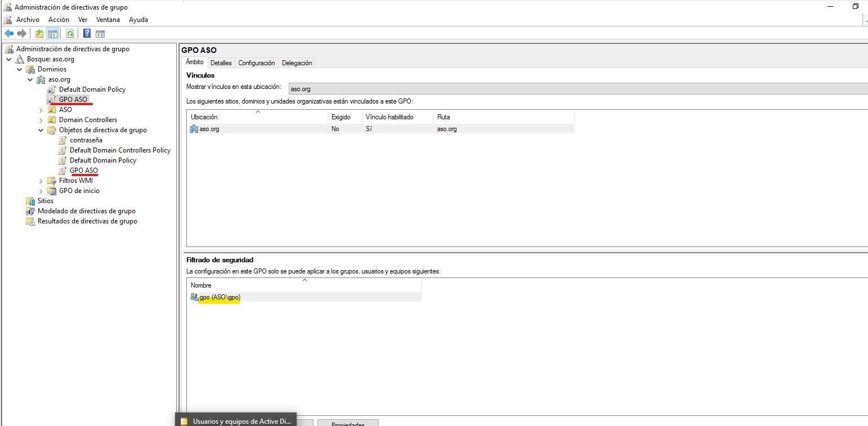
Task: Sort by the Ruta column header
Action: (x=504, y=117)
